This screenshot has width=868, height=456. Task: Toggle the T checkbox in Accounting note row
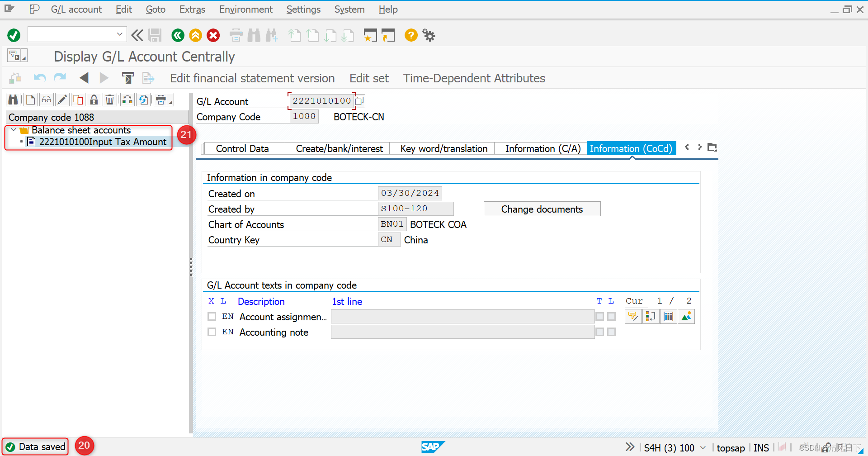[x=600, y=332]
